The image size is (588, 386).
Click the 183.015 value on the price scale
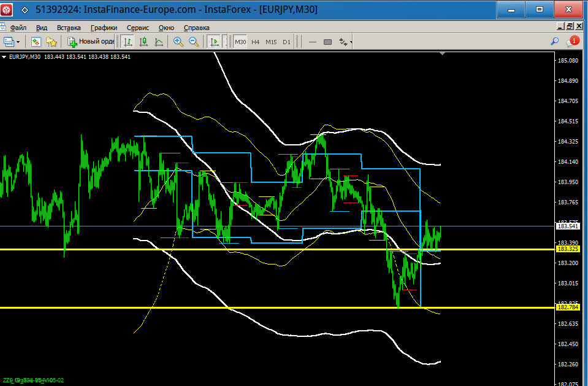[568, 284]
